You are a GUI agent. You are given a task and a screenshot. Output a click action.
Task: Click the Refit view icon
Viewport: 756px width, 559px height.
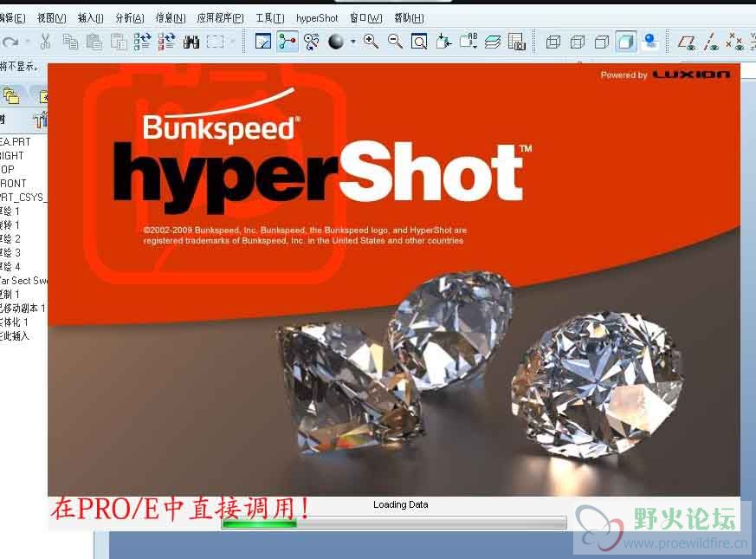click(419, 42)
